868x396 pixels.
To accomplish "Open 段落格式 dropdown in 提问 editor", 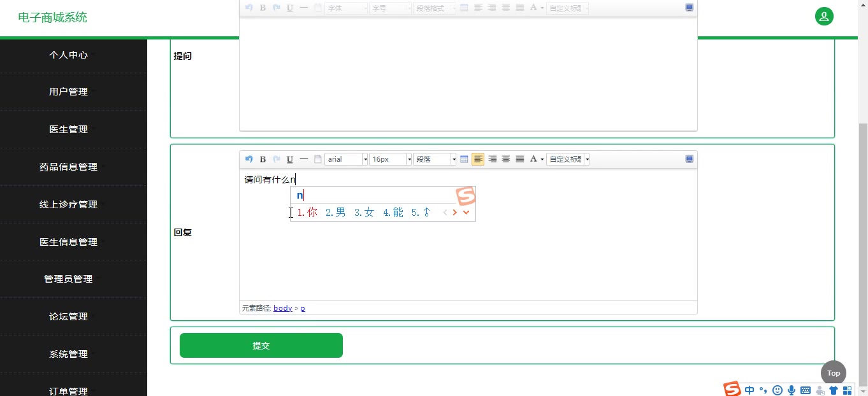I will 435,8.
